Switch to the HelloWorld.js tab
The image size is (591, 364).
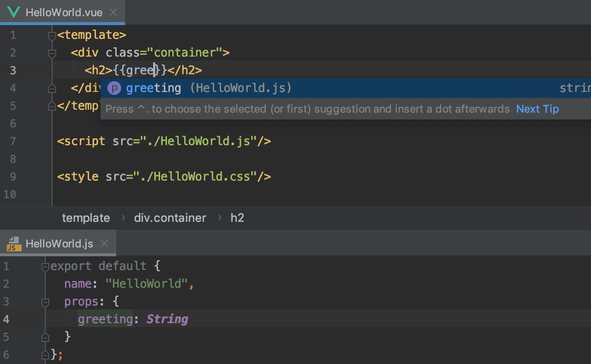point(59,243)
